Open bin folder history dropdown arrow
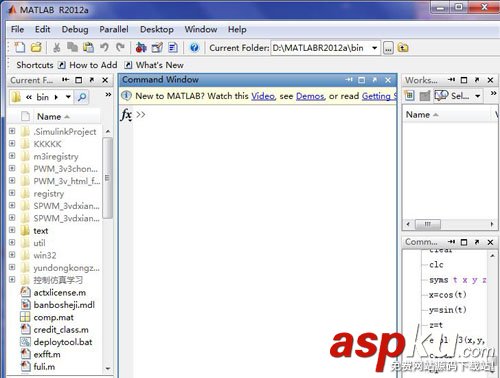Viewport: 500px width, 378px height. (x=68, y=97)
